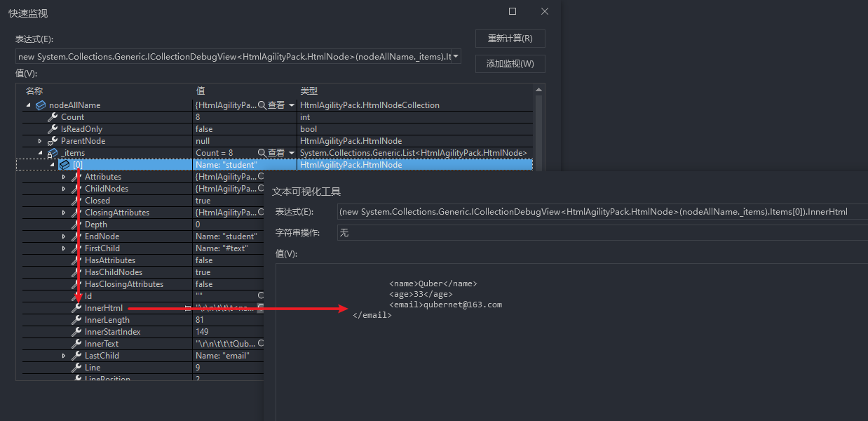
Task: Click the 重新计算(R) button
Action: 510,39
